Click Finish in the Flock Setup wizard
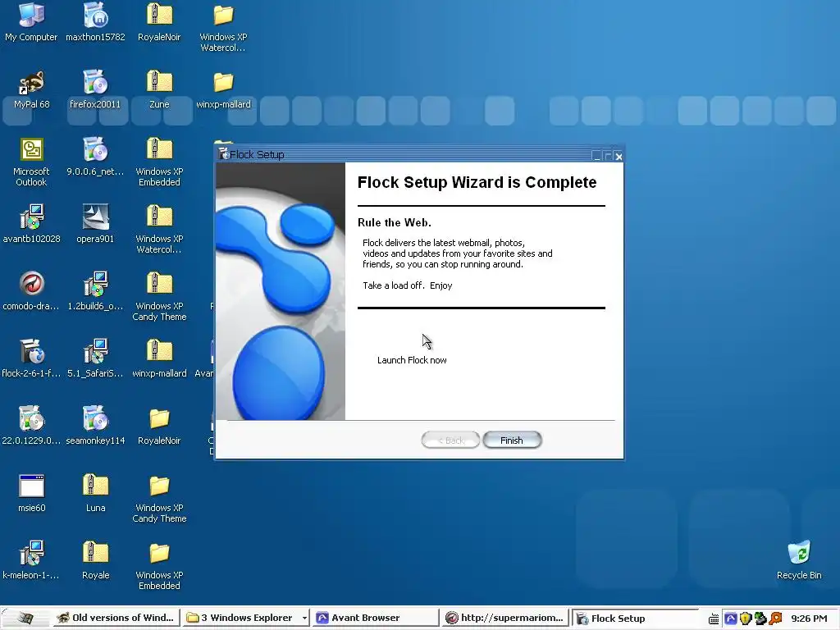 pyautogui.click(x=512, y=441)
